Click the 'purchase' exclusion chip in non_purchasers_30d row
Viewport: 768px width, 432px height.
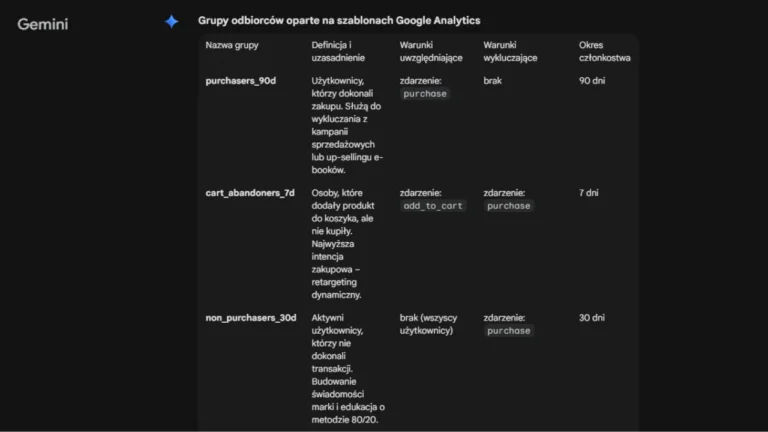pyautogui.click(x=509, y=331)
